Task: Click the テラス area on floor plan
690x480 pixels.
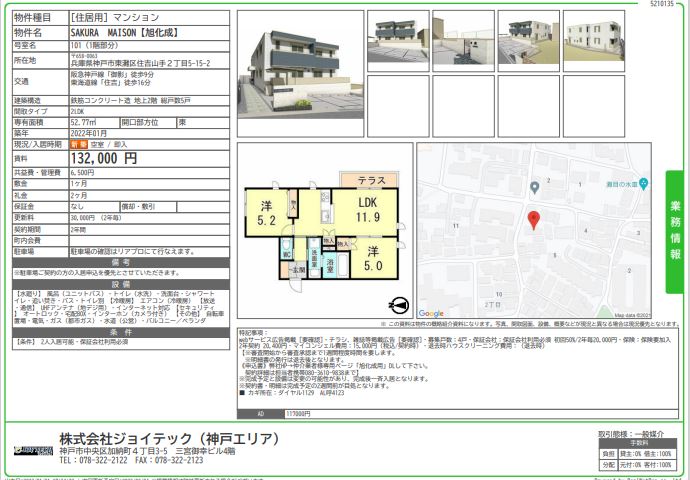Action: [x=371, y=180]
